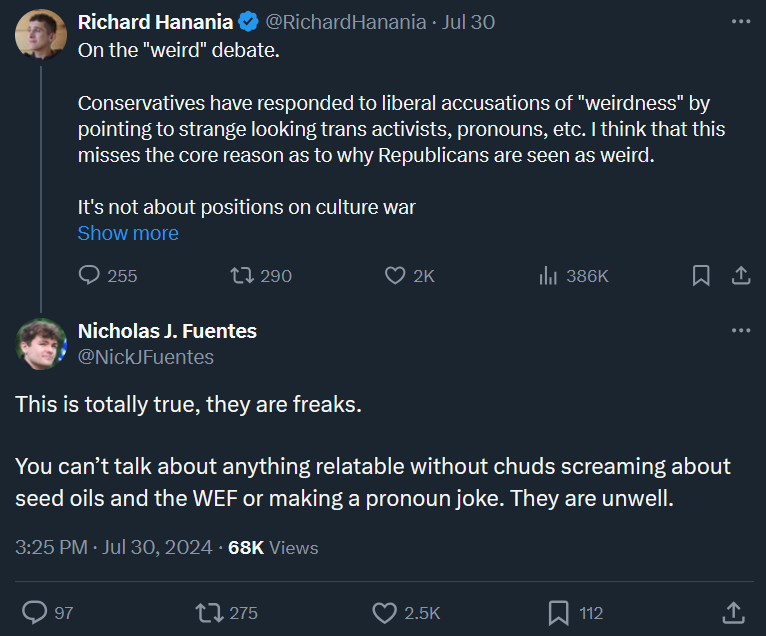Reply to Richard Hanania's post
Screen dimensions: 766x636
pos(90,276)
